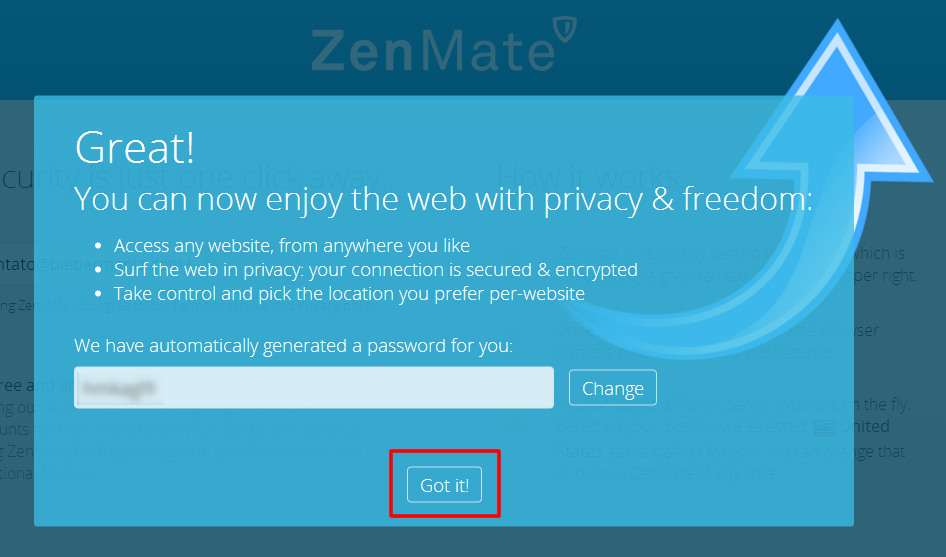Click the United States flag icon
The image size is (946, 557).
825,428
